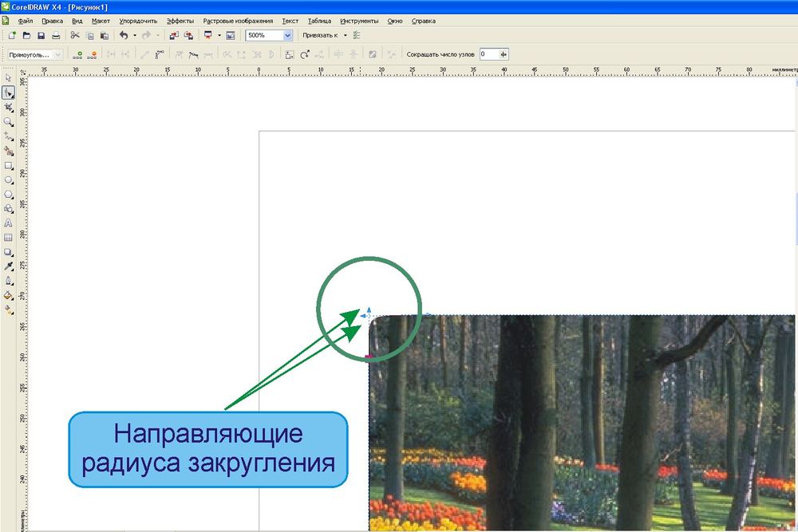
Task: Open the Инструменты menu
Action: click(x=359, y=21)
